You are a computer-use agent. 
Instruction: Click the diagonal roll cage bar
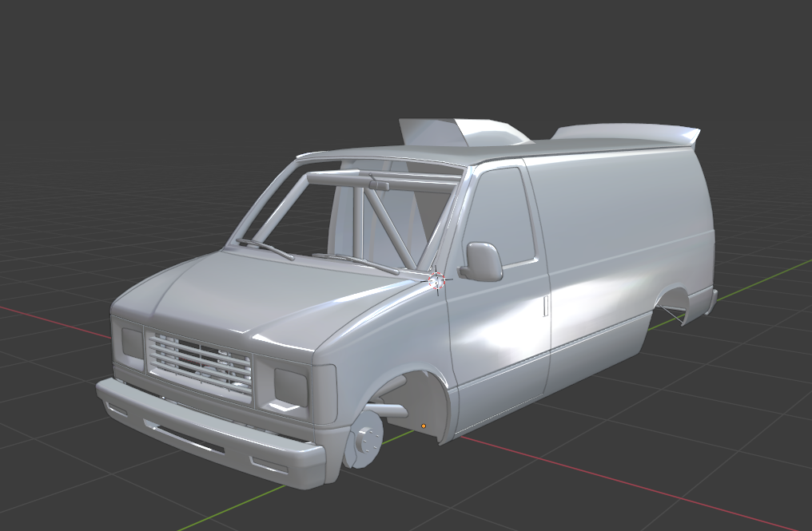pos(389,226)
